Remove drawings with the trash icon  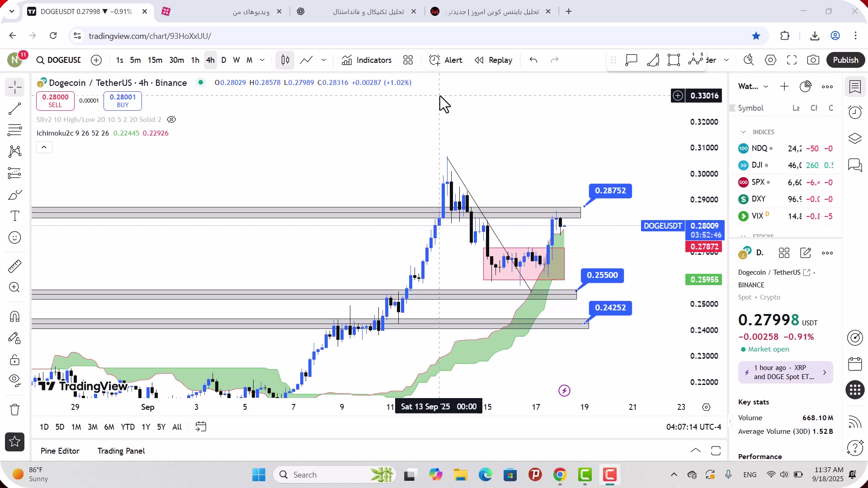15,410
